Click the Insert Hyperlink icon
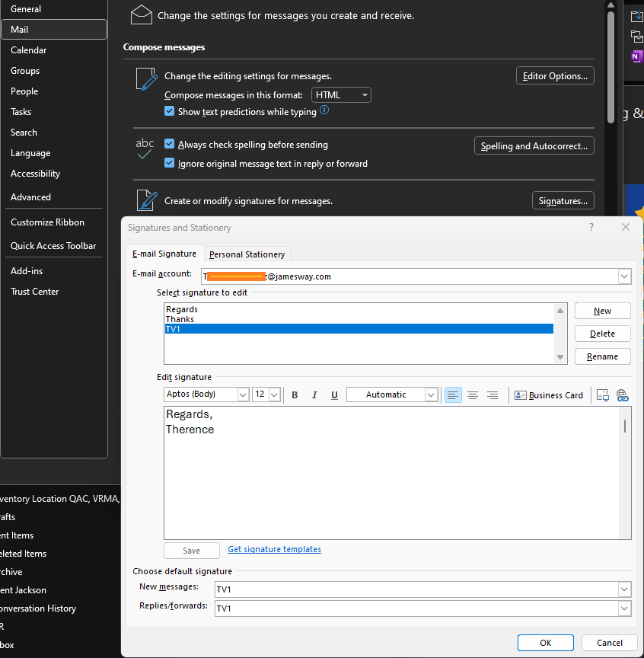This screenshot has height=658, width=644. pos(623,394)
